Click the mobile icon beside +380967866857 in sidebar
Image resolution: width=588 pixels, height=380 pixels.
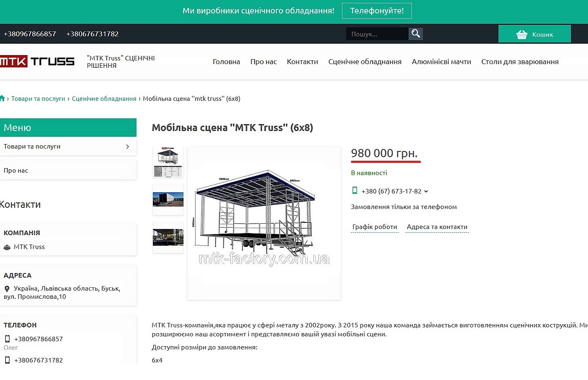(7, 339)
